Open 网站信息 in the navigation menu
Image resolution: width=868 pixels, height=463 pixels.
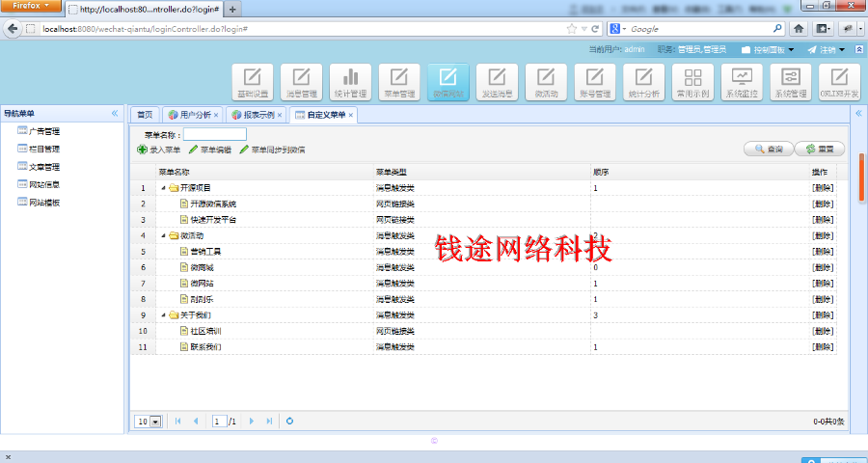(x=39, y=184)
